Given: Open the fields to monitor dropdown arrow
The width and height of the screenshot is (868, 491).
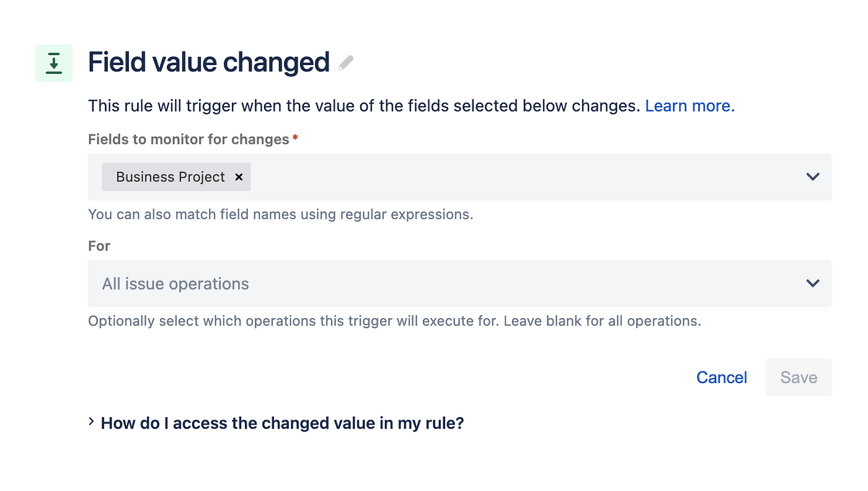Looking at the screenshot, I should tap(813, 177).
